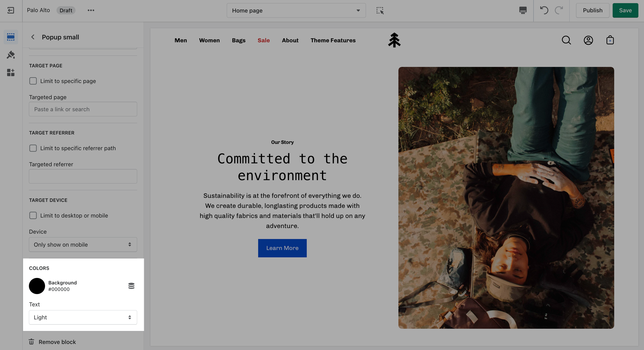Click the exit editor icon
The width and height of the screenshot is (644, 350).
[x=11, y=10]
